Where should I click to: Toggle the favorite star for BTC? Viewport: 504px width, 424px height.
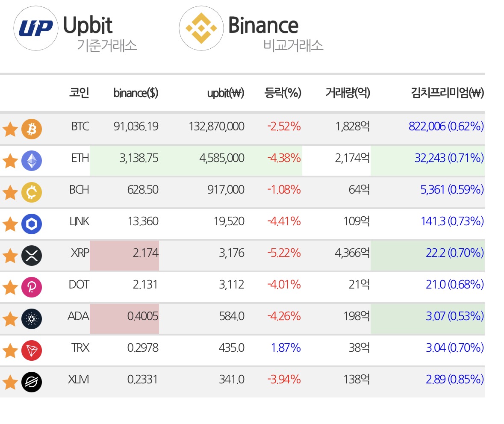tap(10, 129)
